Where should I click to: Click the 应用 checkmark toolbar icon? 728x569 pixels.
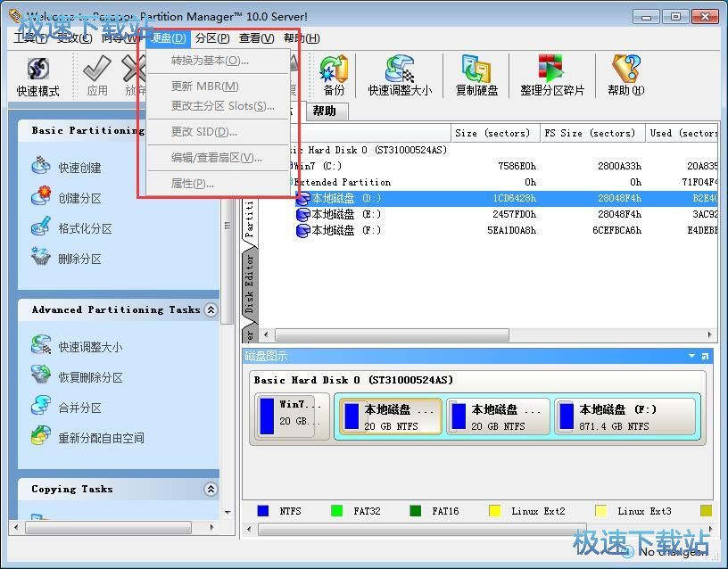point(97,69)
